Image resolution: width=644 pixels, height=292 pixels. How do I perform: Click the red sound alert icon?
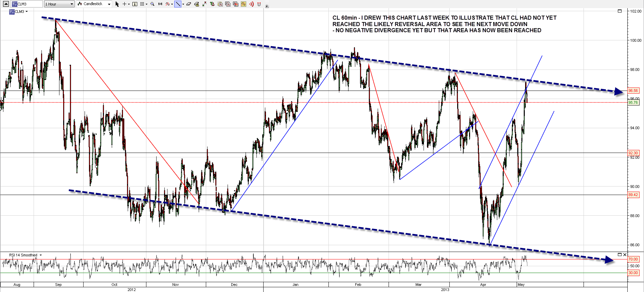[251, 4]
